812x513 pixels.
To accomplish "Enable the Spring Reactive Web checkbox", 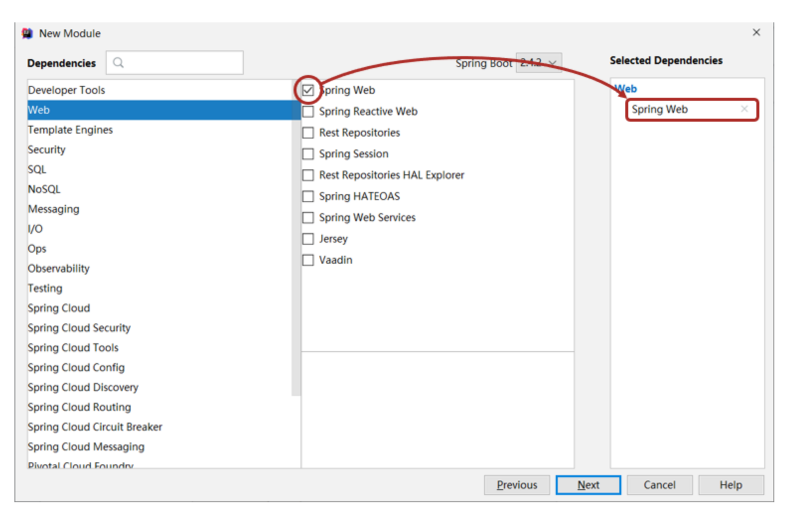I will (308, 112).
